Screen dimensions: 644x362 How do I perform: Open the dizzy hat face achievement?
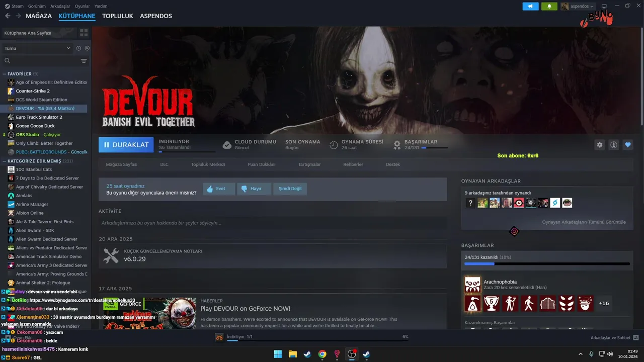point(585,303)
